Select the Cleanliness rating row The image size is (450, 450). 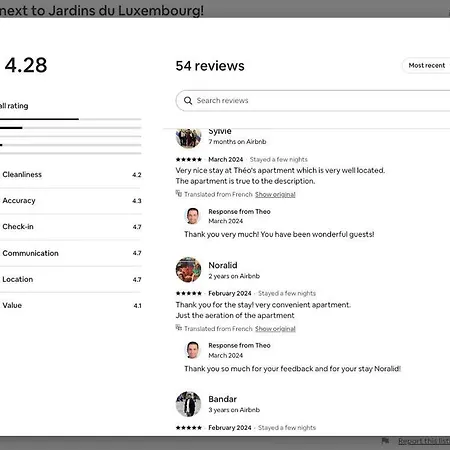[x=70, y=175]
